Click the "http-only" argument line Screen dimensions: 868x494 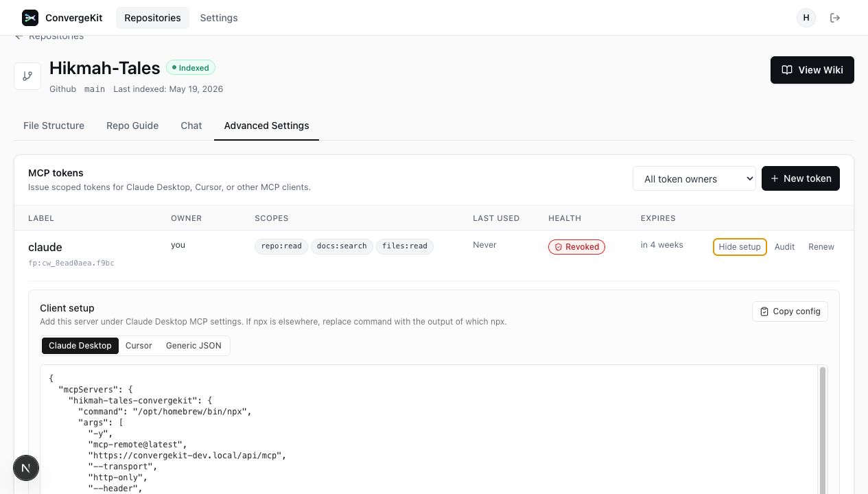(x=117, y=478)
